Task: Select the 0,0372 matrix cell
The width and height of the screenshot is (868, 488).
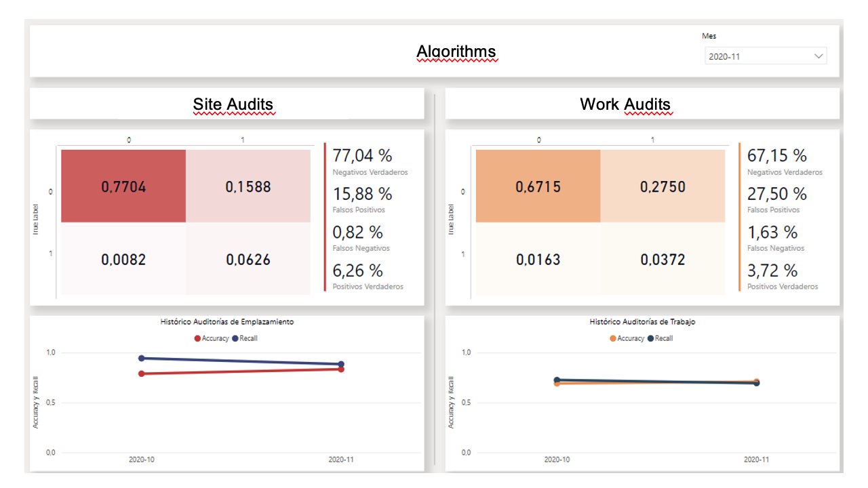Action: (x=663, y=259)
